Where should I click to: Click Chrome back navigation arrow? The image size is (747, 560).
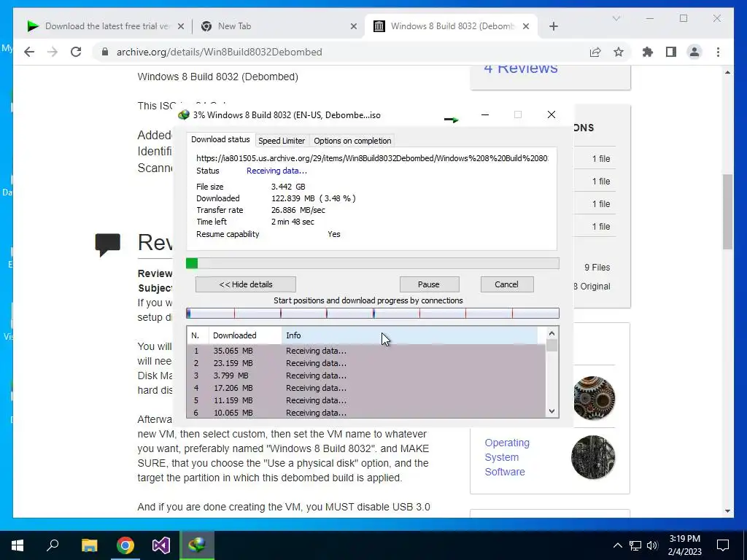pos(29,52)
